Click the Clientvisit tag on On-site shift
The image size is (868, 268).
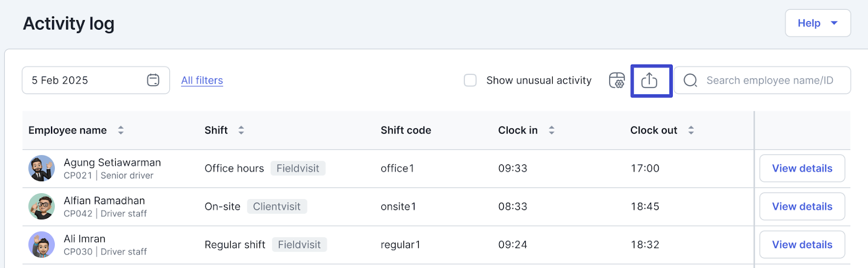[277, 207]
